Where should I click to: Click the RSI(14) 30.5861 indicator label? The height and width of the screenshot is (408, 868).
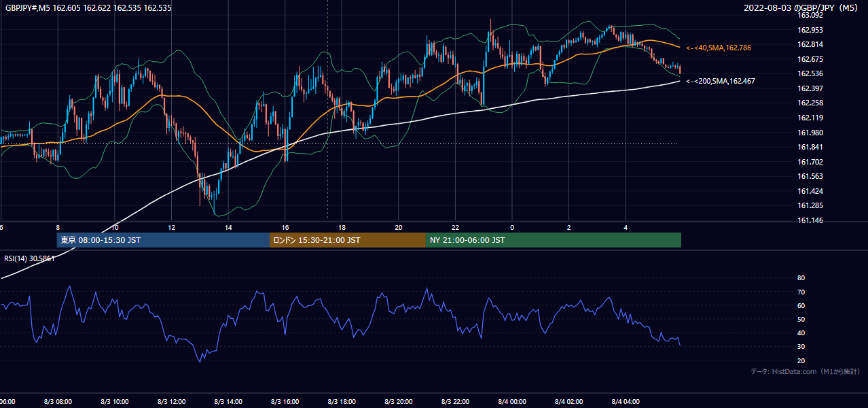(29, 258)
